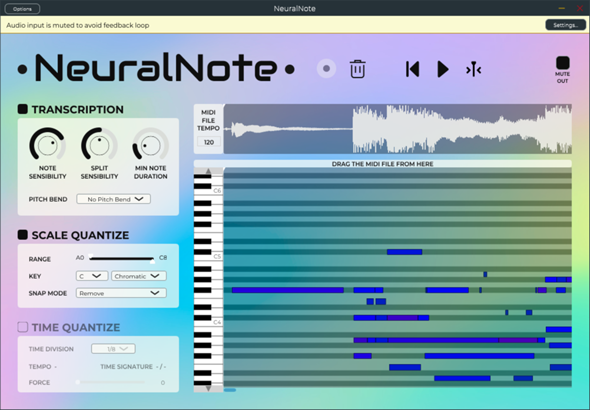Screen dimensions: 590x410
Task: Click the audio input muted warning text
Action: click(x=78, y=25)
